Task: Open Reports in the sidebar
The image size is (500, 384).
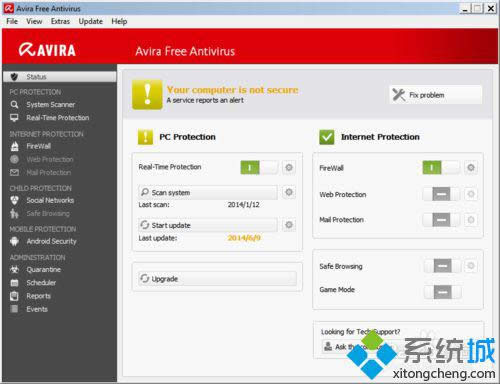Action: pos(39,296)
